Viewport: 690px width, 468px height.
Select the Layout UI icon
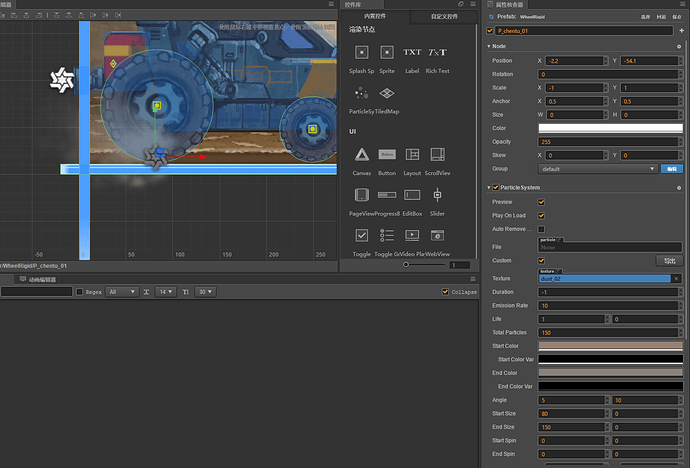pyautogui.click(x=412, y=154)
